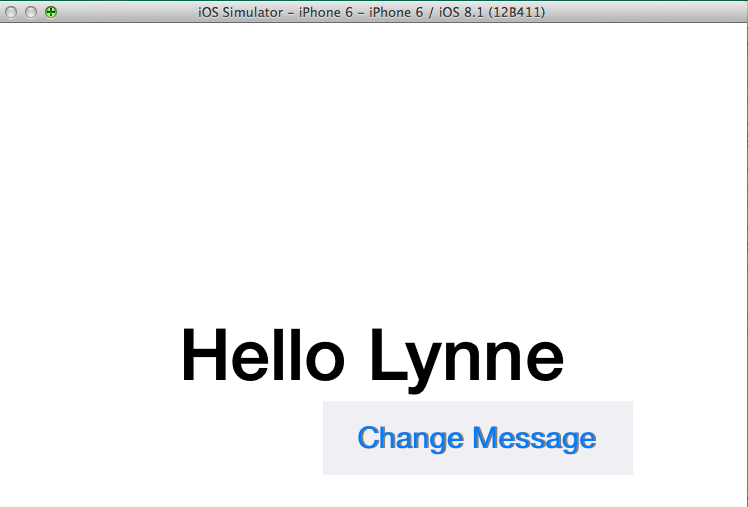Click the name Lynne in the greeting
The image size is (748, 507).
(x=466, y=357)
